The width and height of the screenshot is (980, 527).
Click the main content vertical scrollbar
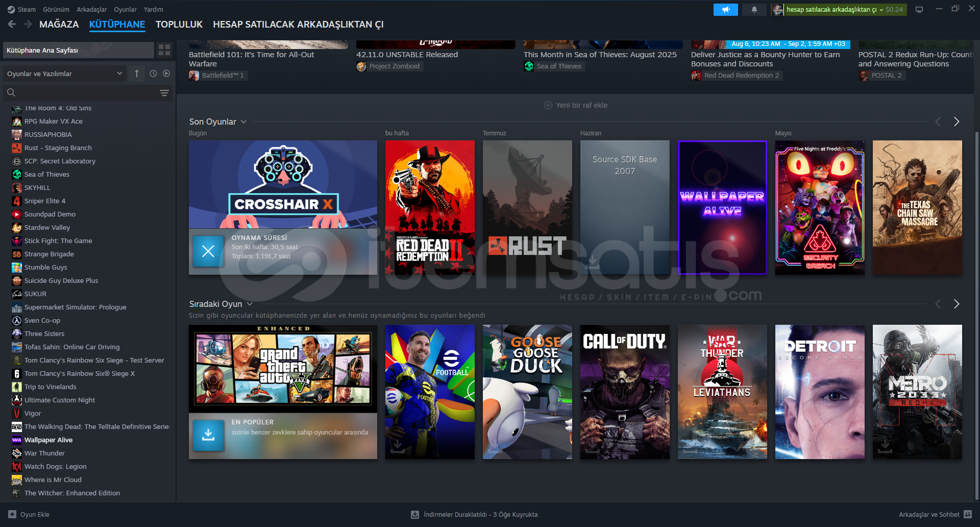[977, 317]
